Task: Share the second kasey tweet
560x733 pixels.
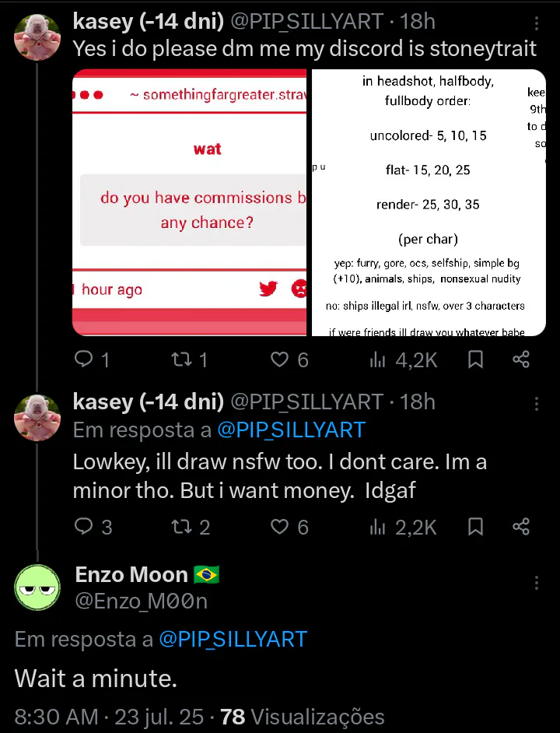Action: click(521, 527)
